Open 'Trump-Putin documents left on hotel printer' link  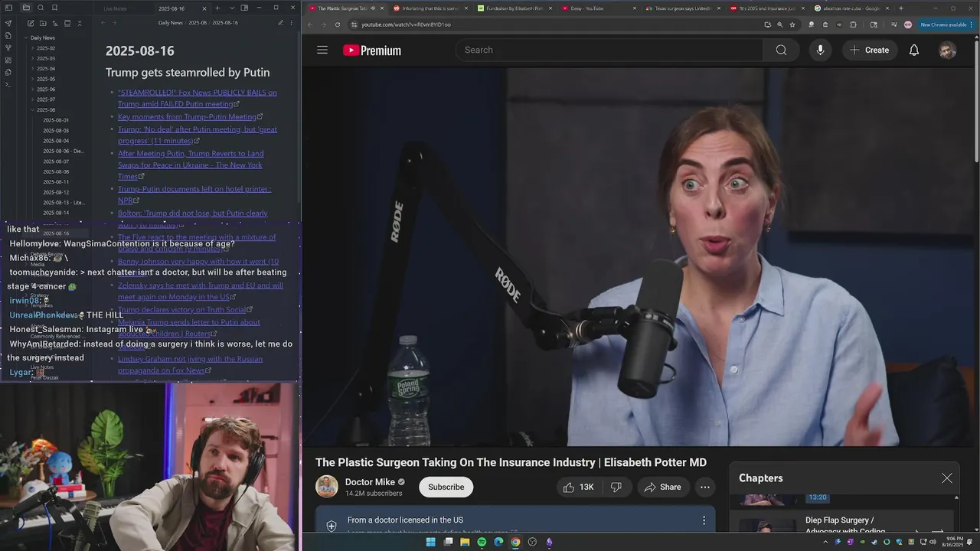tap(194, 194)
